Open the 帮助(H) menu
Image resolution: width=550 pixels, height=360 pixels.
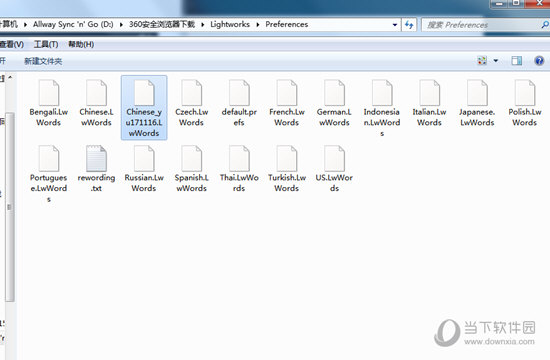pyautogui.click(x=81, y=44)
